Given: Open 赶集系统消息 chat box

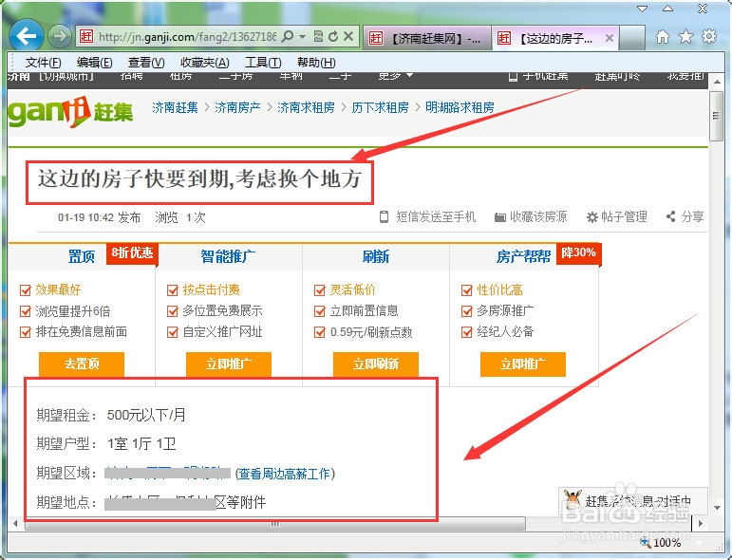Looking at the screenshot, I should coord(633,500).
